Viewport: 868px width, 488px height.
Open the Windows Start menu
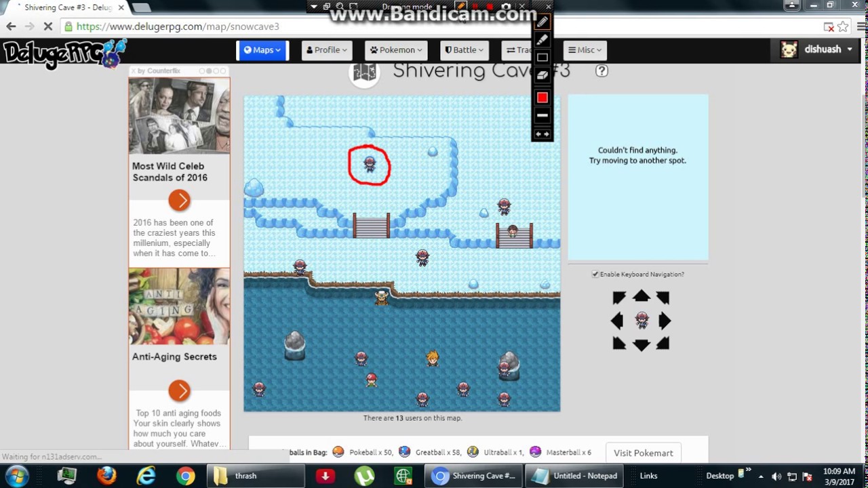click(x=17, y=476)
